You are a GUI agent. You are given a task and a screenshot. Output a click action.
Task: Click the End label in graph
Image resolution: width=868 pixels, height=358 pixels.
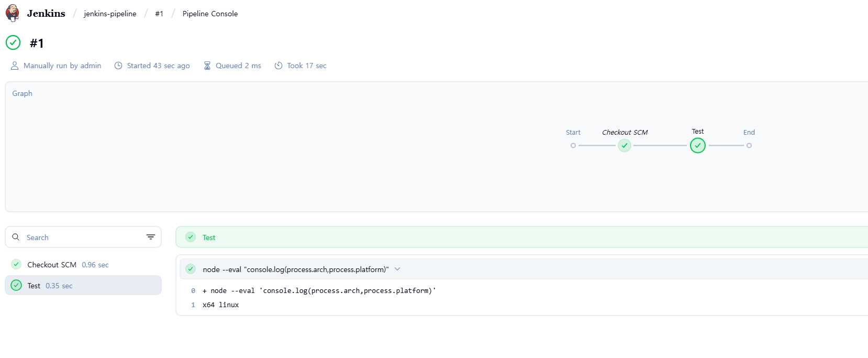749,133
